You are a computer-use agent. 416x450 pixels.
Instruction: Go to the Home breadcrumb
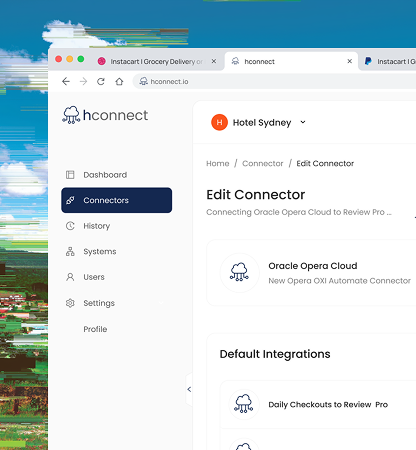point(218,163)
